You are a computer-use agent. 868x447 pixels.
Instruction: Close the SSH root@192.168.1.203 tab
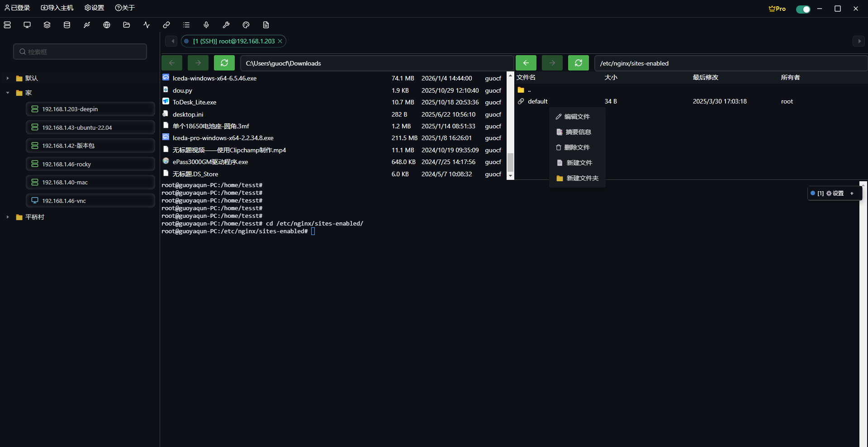pos(280,41)
